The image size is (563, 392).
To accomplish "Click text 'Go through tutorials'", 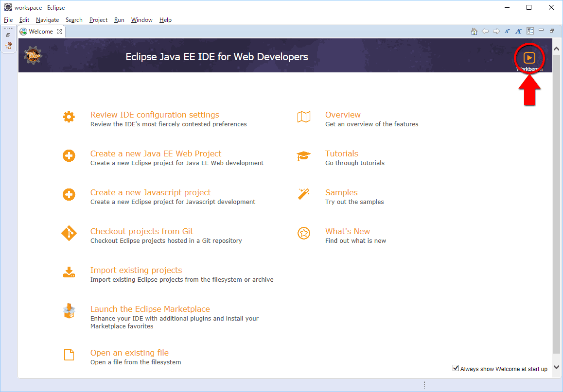I will point(355,163).
